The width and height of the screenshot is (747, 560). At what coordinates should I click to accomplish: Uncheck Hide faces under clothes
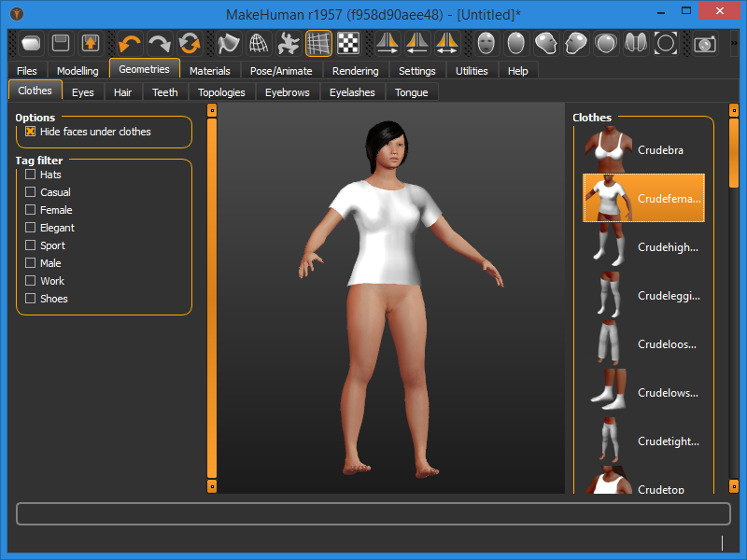[30, 132]
